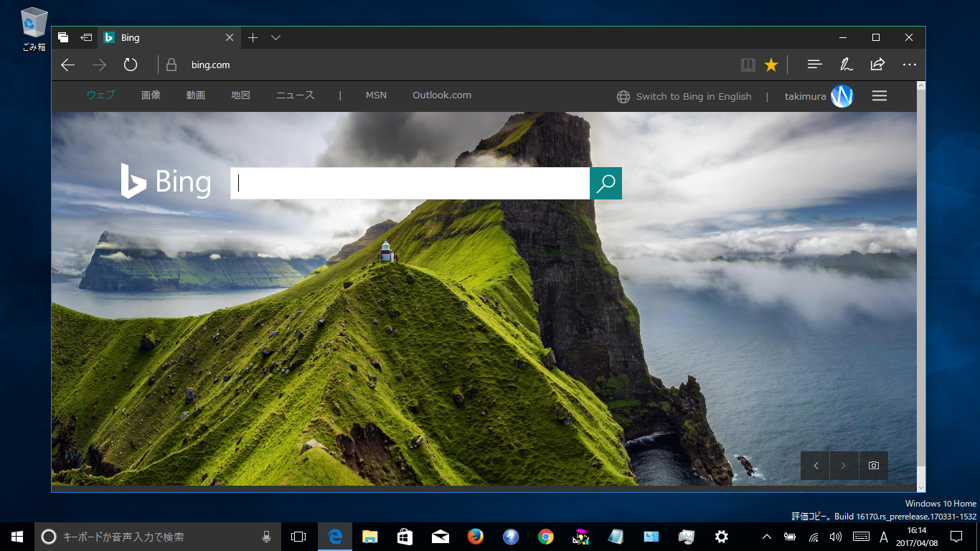980x551 pixels.
Task: Launch Firefox from the taskbar
Action: [476, 537]
